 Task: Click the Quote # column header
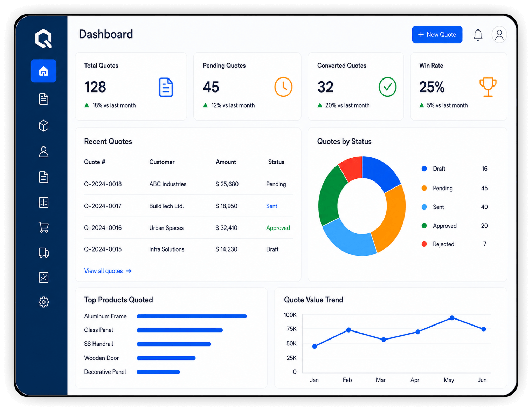click(x=95, y=162)
